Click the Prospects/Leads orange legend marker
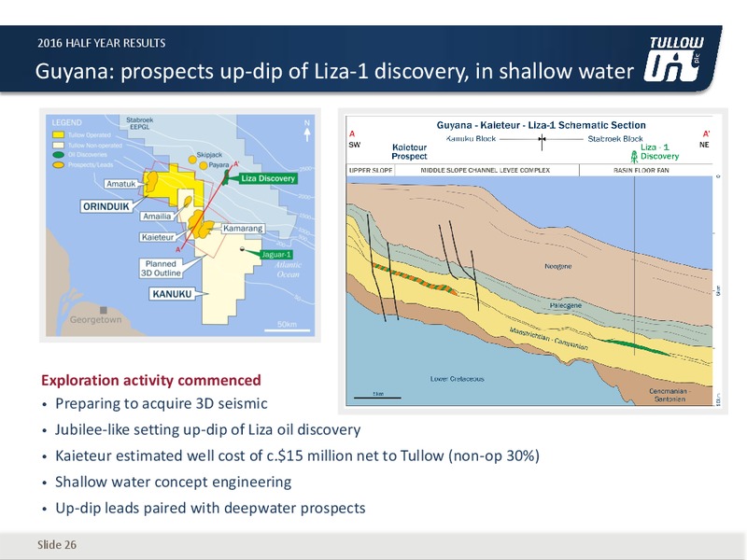The image size is (747, 560). click(58, 165)
